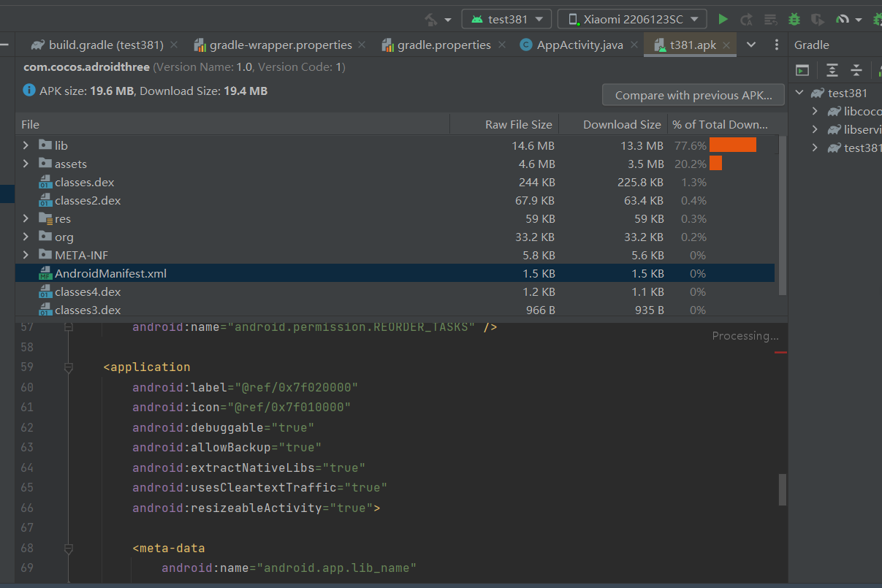
Task: Switch to the build.gradle (test381) tab
Action: 105,45
